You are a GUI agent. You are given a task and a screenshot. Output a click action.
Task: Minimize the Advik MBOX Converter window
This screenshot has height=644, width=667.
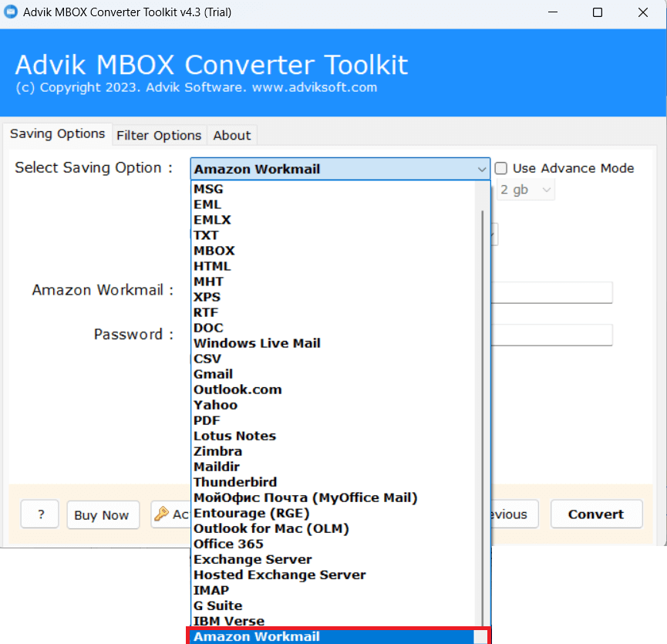[x=553, y=12]
